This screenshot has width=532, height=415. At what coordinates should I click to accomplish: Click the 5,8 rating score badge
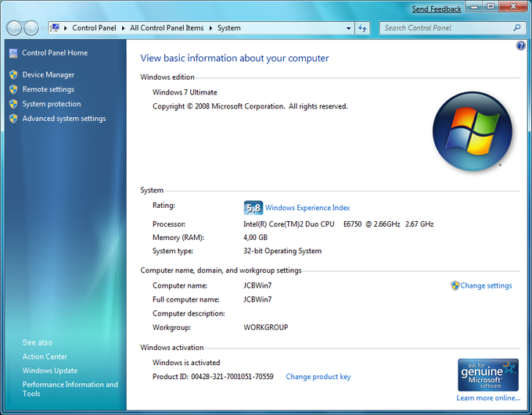pos(253,208)
